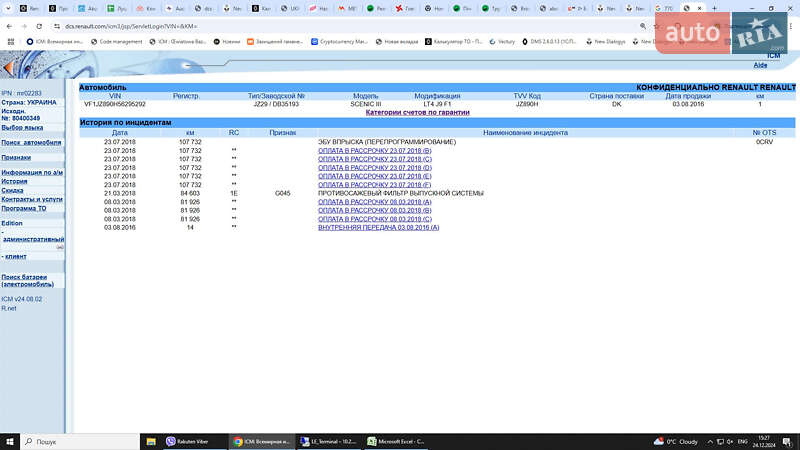
Task: Open Microsoft Excel from taskbar
Action: pos(396,441)
